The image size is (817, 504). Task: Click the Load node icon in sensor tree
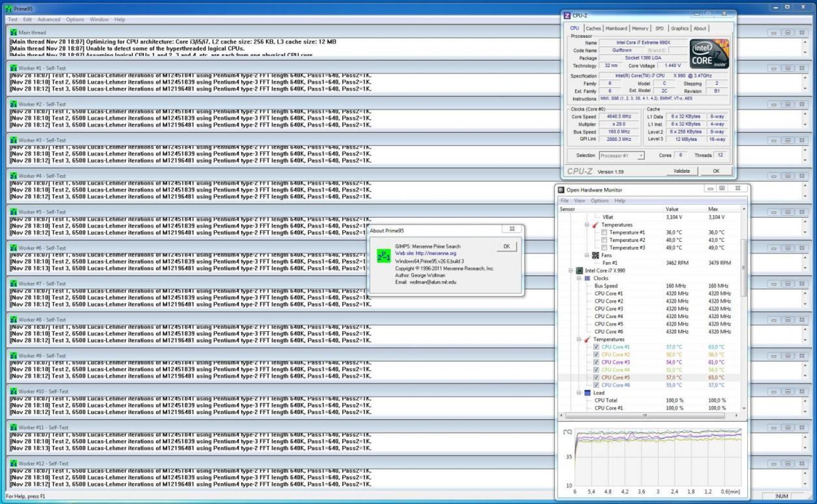click(x=587, y=393)
